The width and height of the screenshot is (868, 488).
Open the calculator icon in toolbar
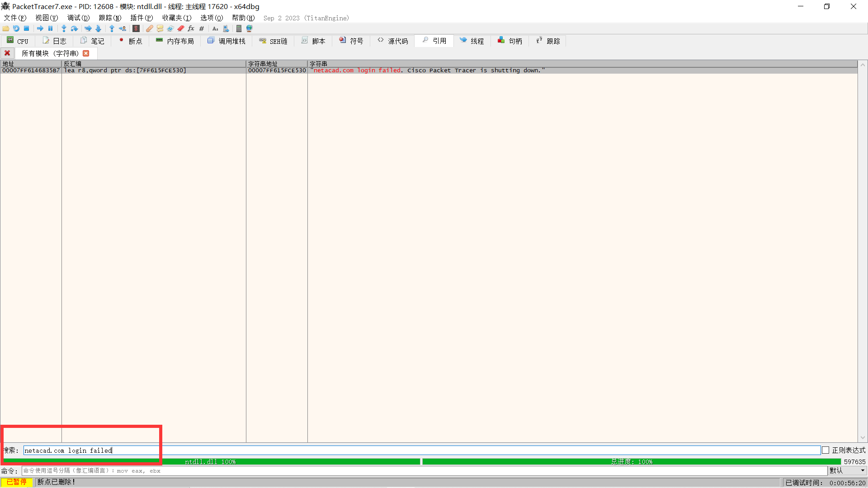coord(239,28)
